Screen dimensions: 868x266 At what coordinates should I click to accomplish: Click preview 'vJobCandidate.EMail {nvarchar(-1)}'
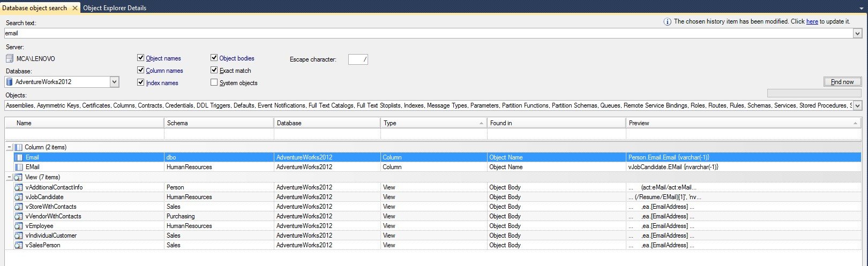(x=673, y=167)
